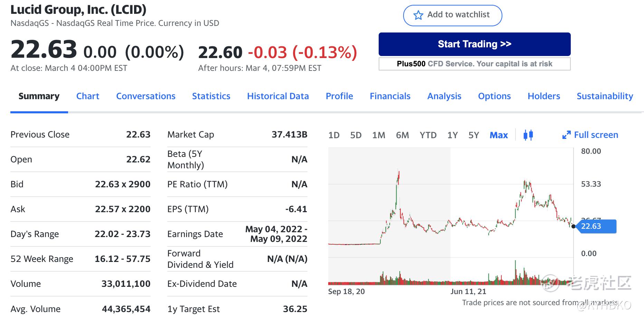Select the 6M chart range

pyautogui.click(x=402, y=135)
